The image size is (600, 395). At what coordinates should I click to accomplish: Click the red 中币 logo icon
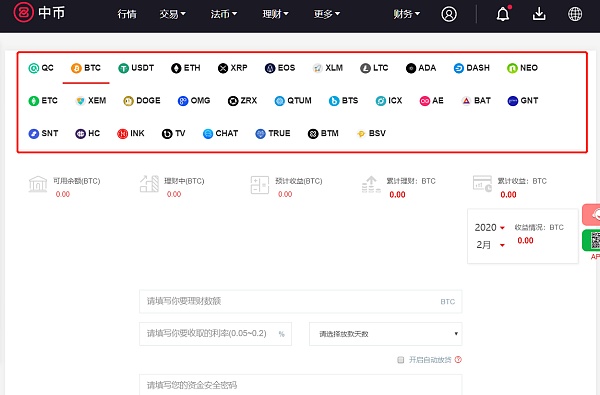[x=23, y=13]
